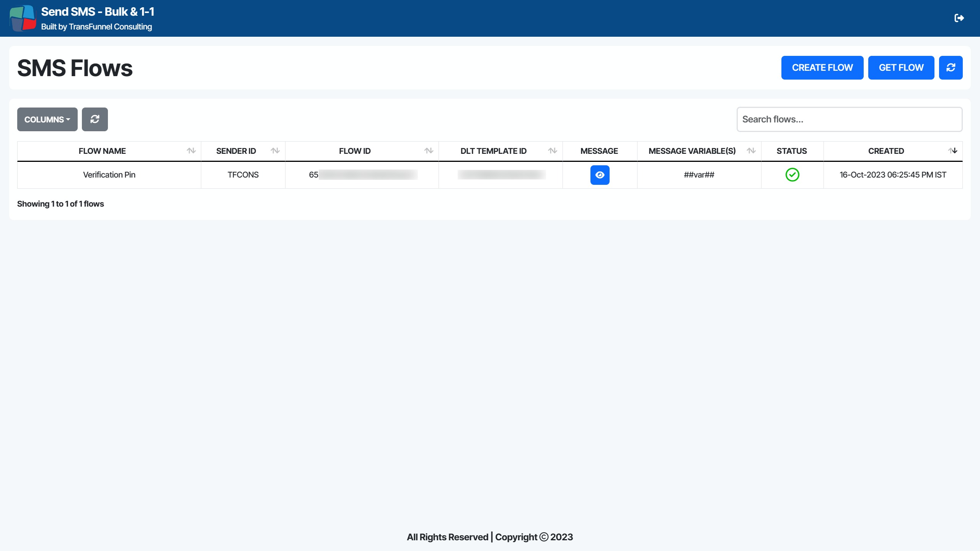Toggle sort order on DLT TEMPLATE ID

click(x=553, y=150)
